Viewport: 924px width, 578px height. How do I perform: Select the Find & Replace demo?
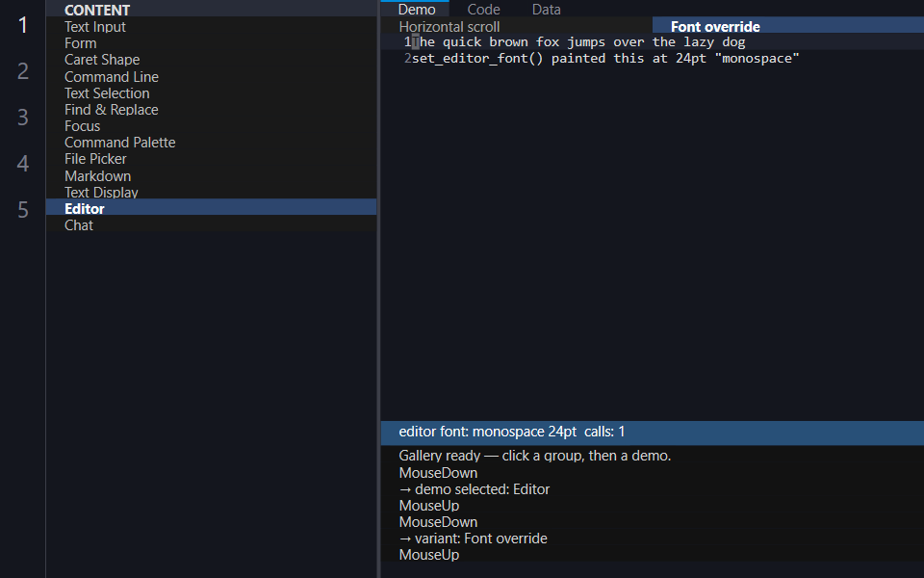pos(211,110)
